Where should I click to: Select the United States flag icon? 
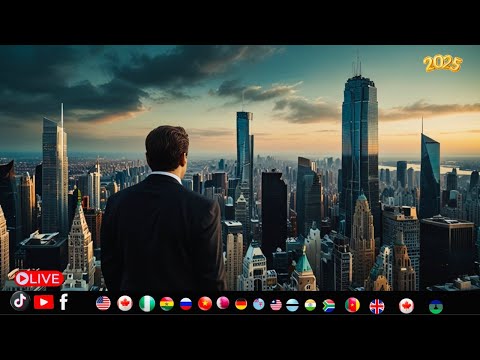point(103,303)
